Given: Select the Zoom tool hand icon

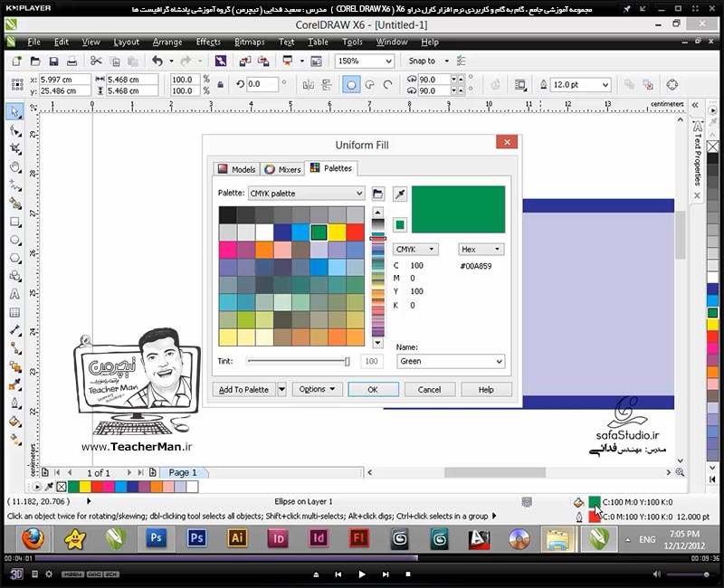Looking at the screenshot, I should [x=14, y=167].
